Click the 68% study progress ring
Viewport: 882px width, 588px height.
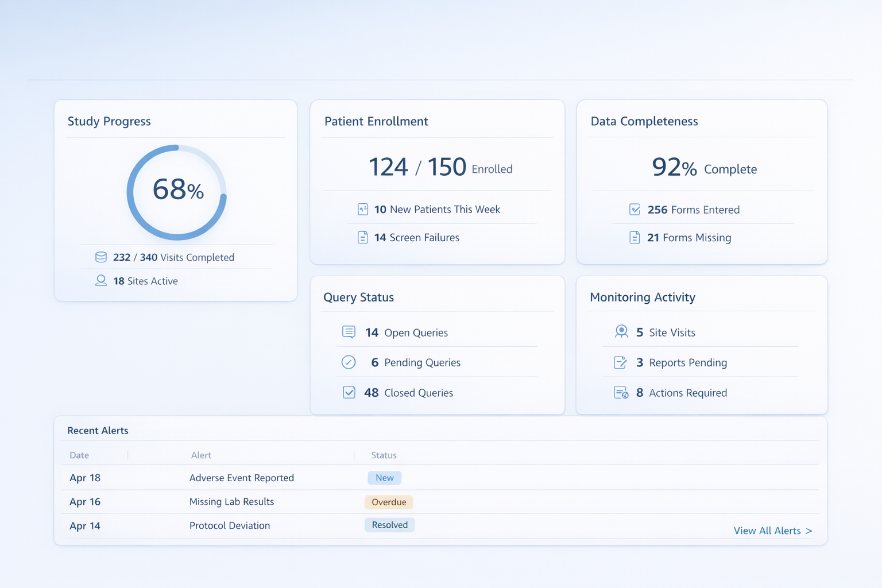coord(177,192)
